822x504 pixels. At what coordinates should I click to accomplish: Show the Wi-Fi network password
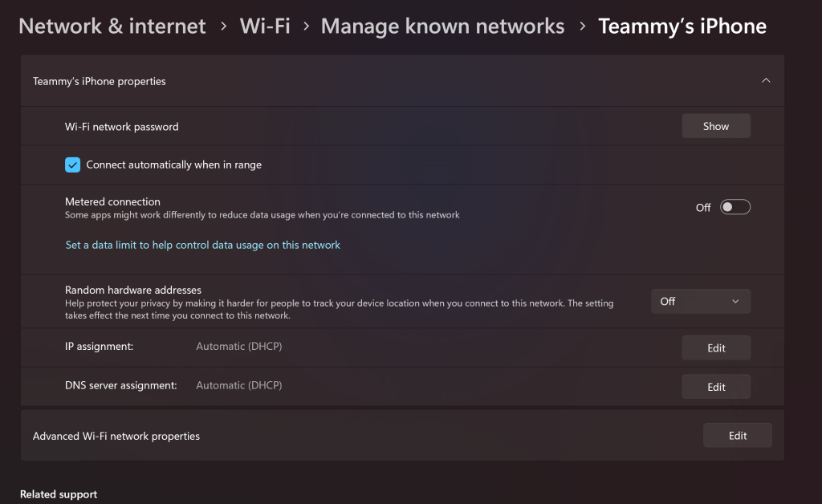click(715, 126)
